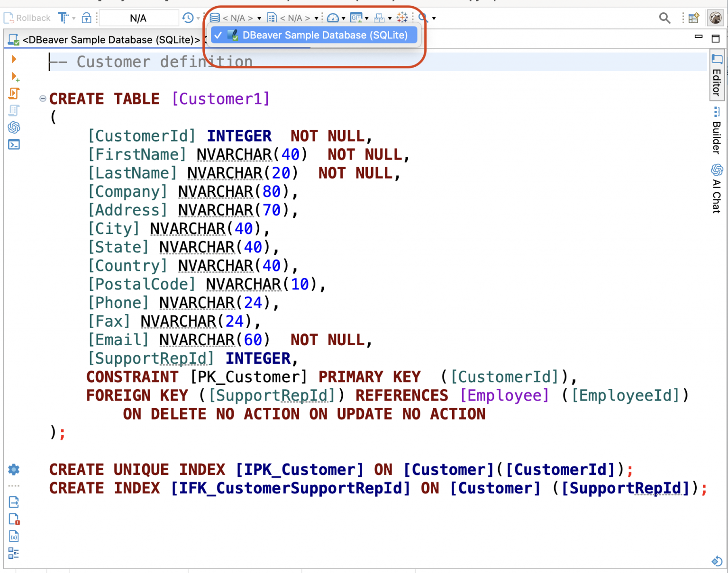Open the transaction mode dropdown arrow
Image resolution: width=728 pixels, height=573 pixels.
(x=74, y=18)
